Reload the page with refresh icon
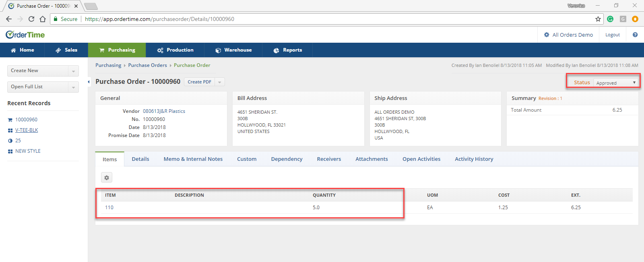644x262 pixels. (x=31, y=19)
